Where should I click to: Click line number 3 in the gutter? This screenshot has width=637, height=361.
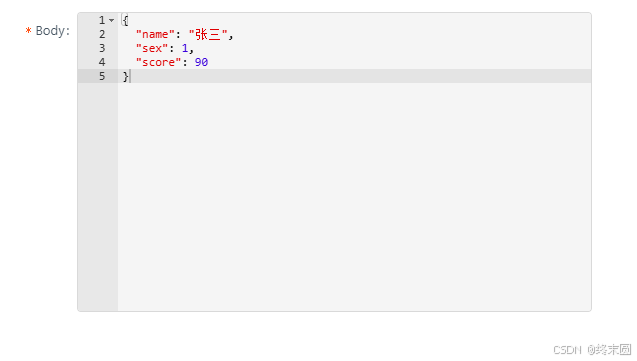[102, 48]
